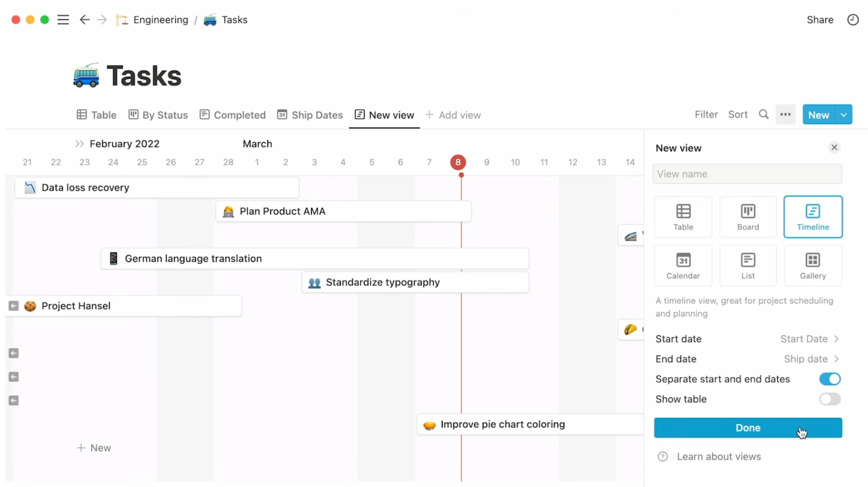The image size is (868, 487).
Task: Open page history clock icon
Action: click(x=853, y=20)
